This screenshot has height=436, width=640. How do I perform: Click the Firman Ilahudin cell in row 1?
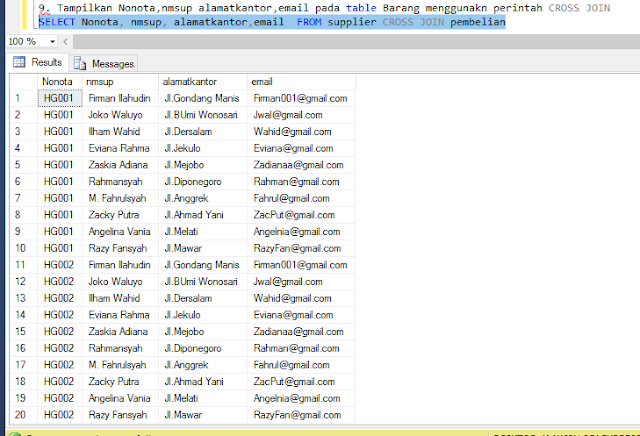(119, 98)
